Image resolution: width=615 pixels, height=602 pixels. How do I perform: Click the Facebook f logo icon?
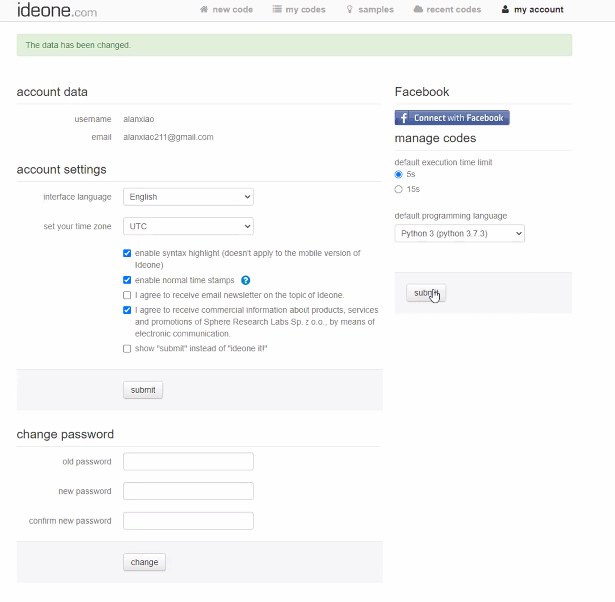click(404, 118)
